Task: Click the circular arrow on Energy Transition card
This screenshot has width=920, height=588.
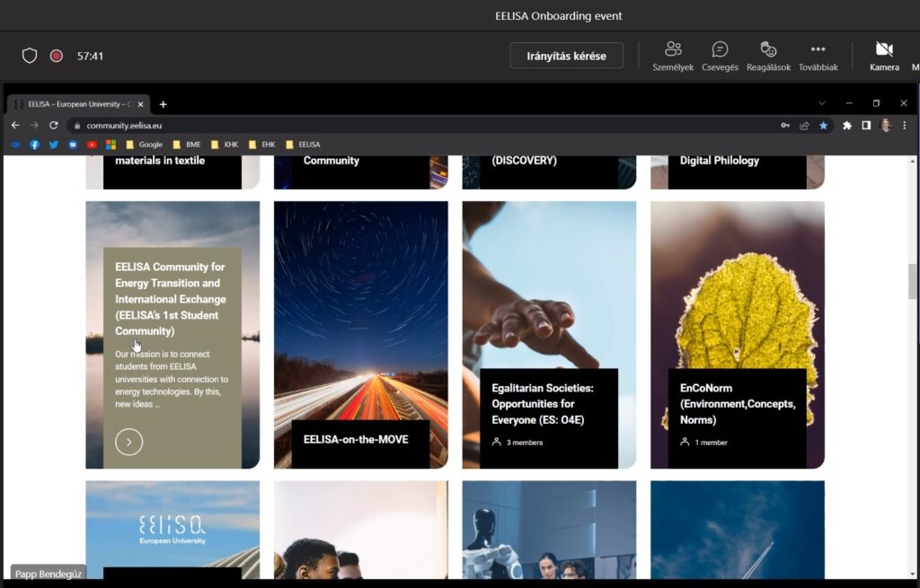Action: click(x=129, y=442)
